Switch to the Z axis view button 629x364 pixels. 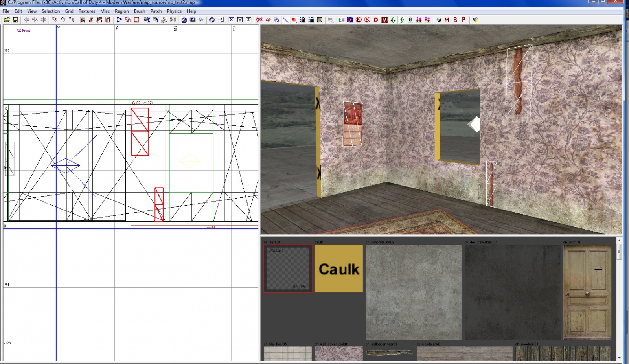coord(248,20)
